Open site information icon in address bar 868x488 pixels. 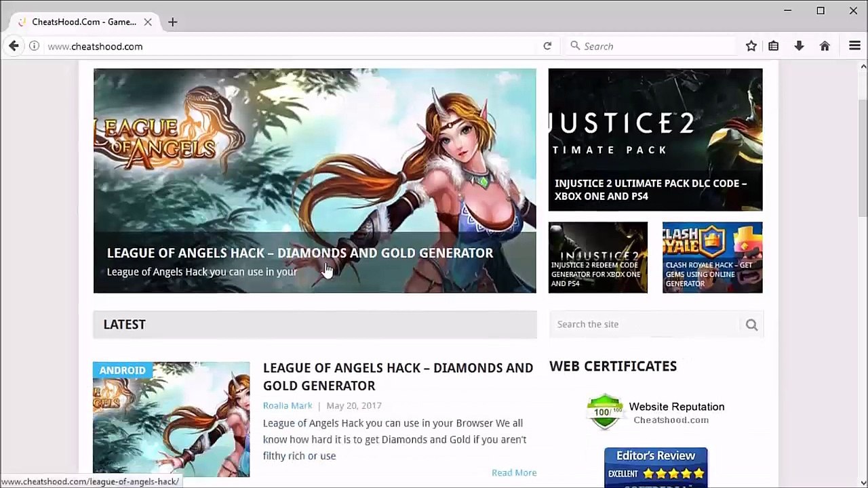click(x=34, y=46)
